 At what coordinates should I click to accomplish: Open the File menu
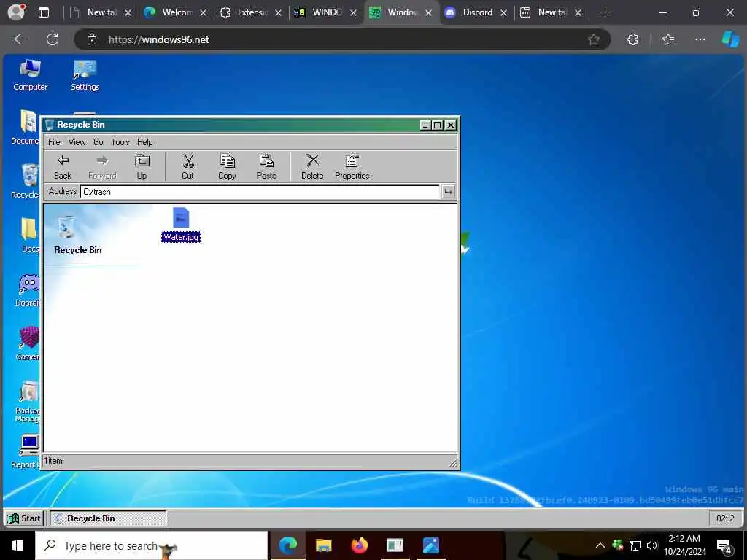coord(54,142)
